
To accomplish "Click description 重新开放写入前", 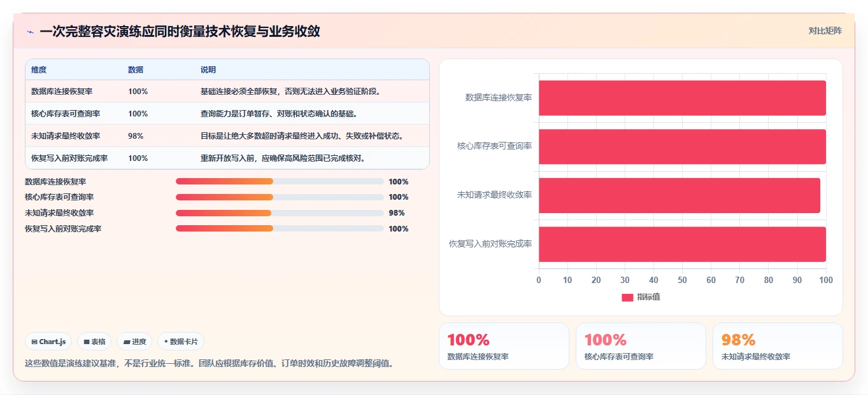I will (x=283, y=158).
